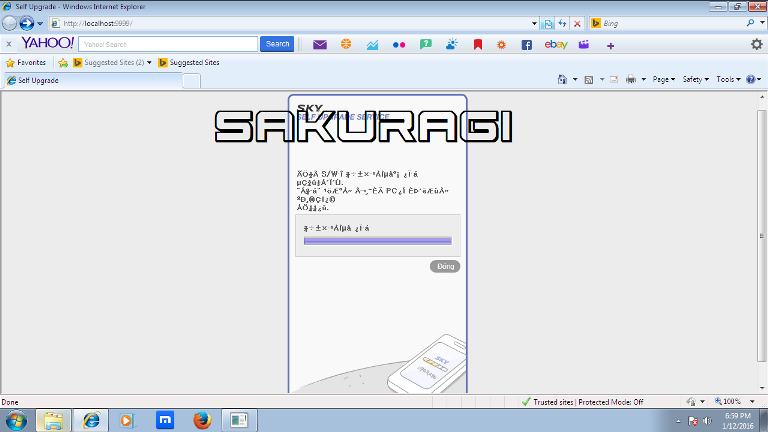Viewport: 768px width, 432px height.
Task: Click the Yahoo Finance chart icon
Action: (372, 44)
